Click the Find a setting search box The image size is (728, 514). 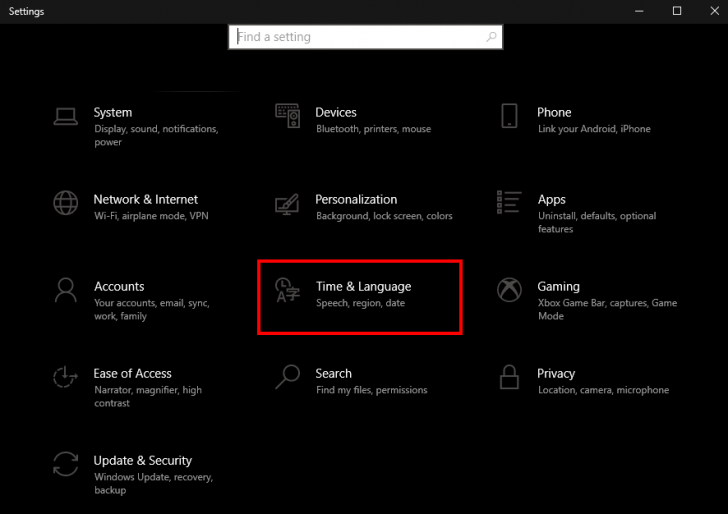pos(360,37)
